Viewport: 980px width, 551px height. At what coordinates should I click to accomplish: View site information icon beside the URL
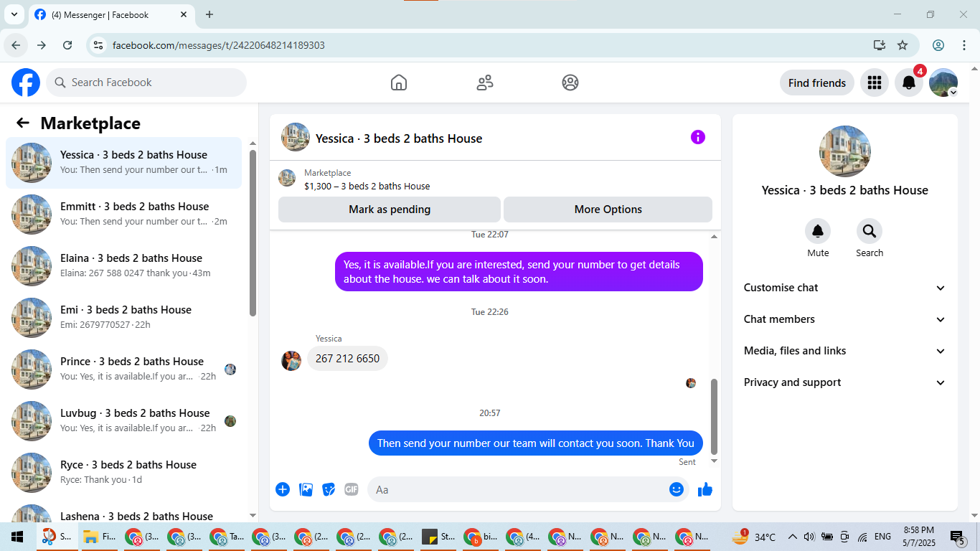point(99,45)
